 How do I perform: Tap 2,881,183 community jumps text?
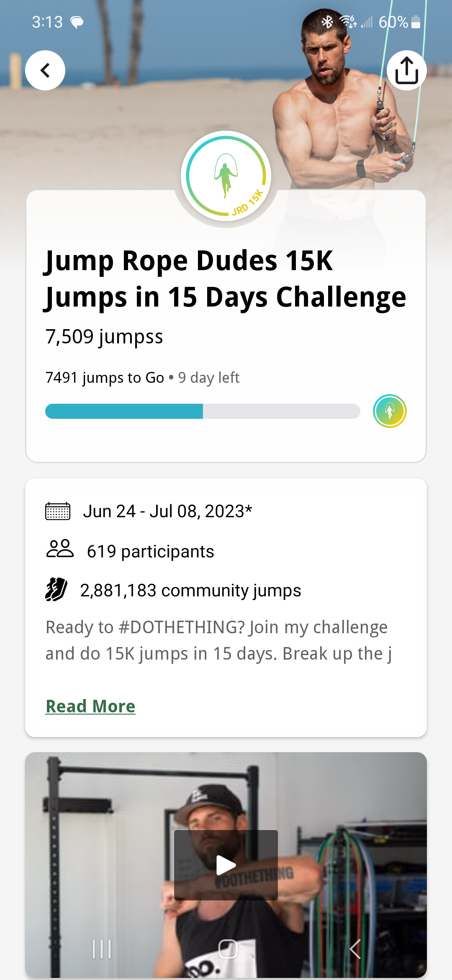(190, 591)
